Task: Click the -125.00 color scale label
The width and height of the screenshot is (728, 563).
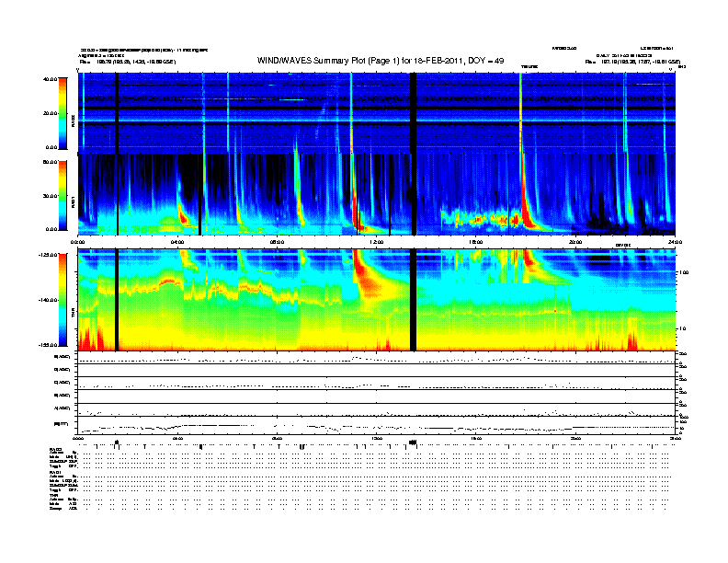Action: [x=49, y=255]
